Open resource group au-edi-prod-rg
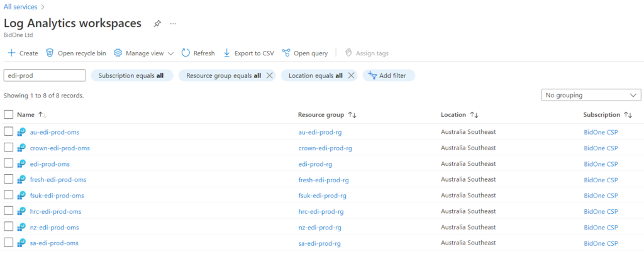Viewport: 644px width, 254px height. tap(320, 132)
